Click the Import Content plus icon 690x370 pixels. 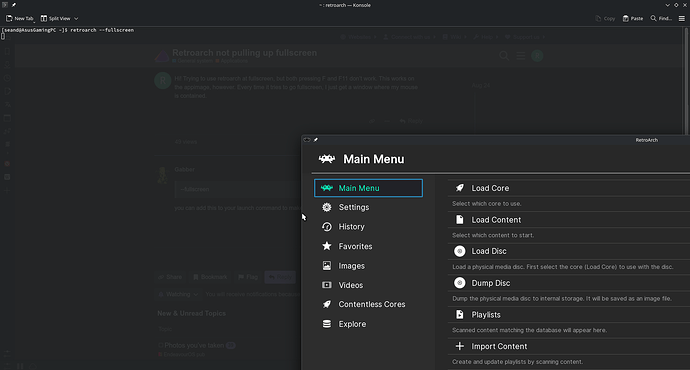(x=459, y=346)
